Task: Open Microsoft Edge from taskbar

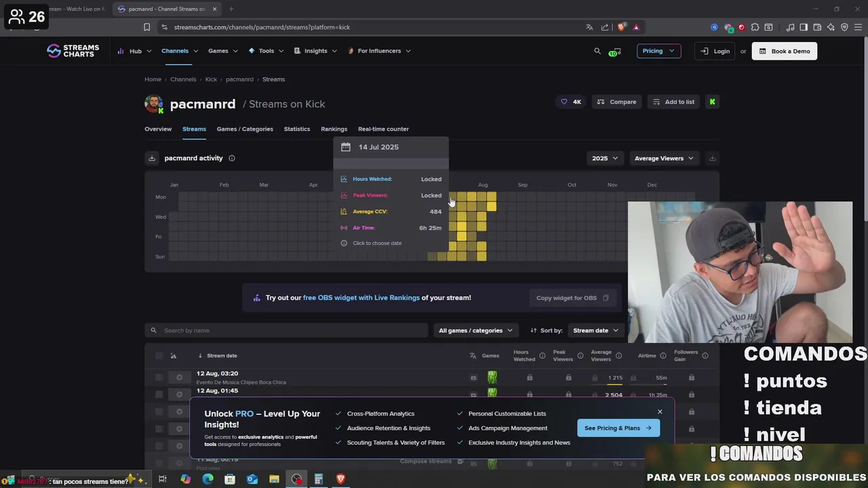Action: pyautogui.click(x=208, y=479)
